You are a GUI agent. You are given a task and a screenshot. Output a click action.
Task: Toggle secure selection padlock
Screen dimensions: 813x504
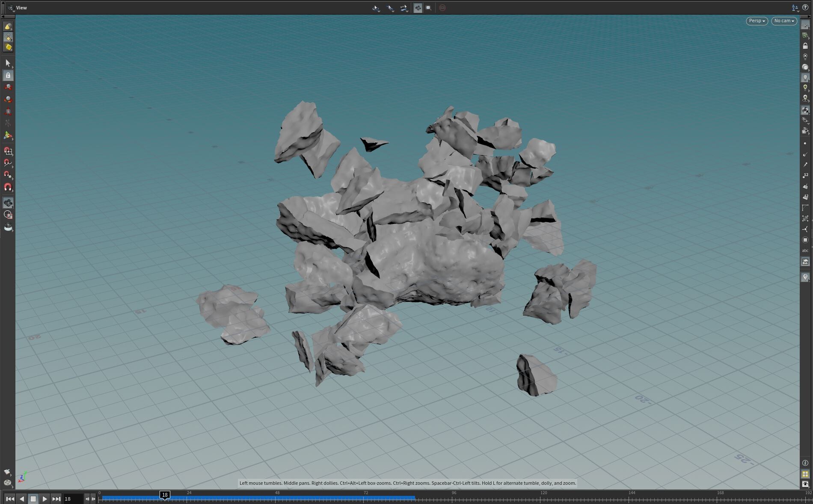coord(8,75)
